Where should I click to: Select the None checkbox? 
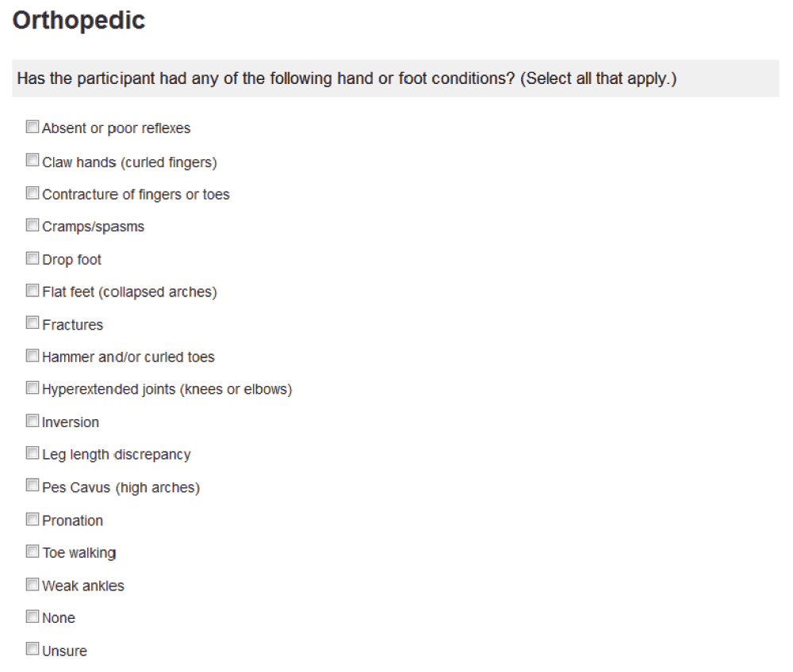(33, 617)
